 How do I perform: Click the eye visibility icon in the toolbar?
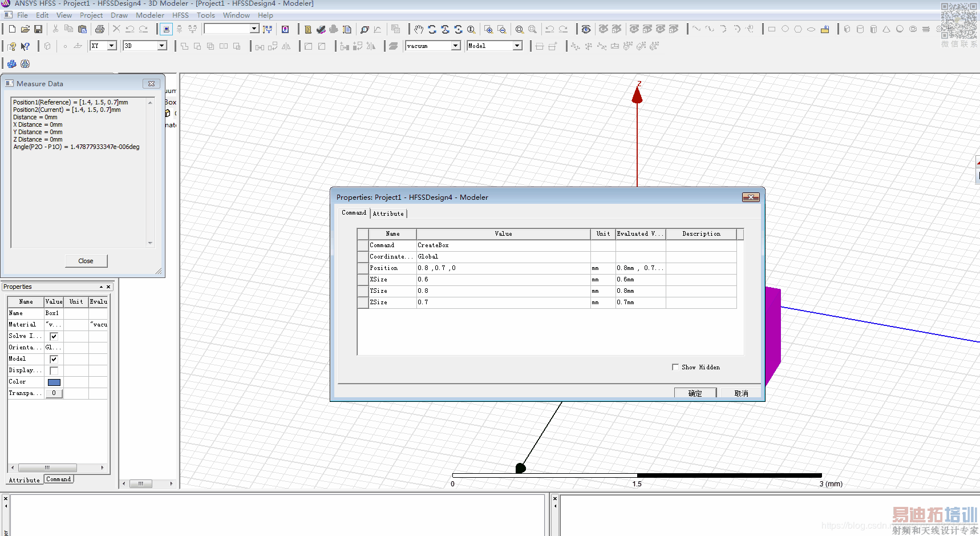[x=586, y=29]
